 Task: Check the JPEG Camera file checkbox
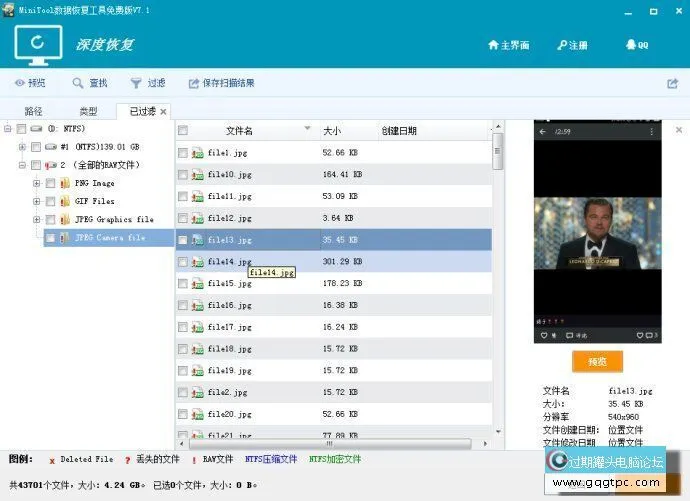[x=51, y=238]
